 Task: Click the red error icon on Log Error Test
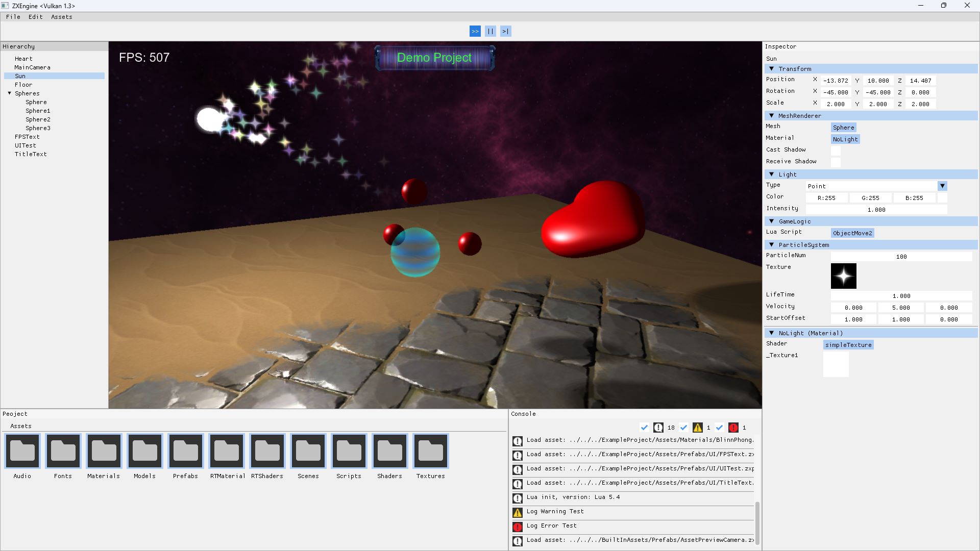click(518, 527)
